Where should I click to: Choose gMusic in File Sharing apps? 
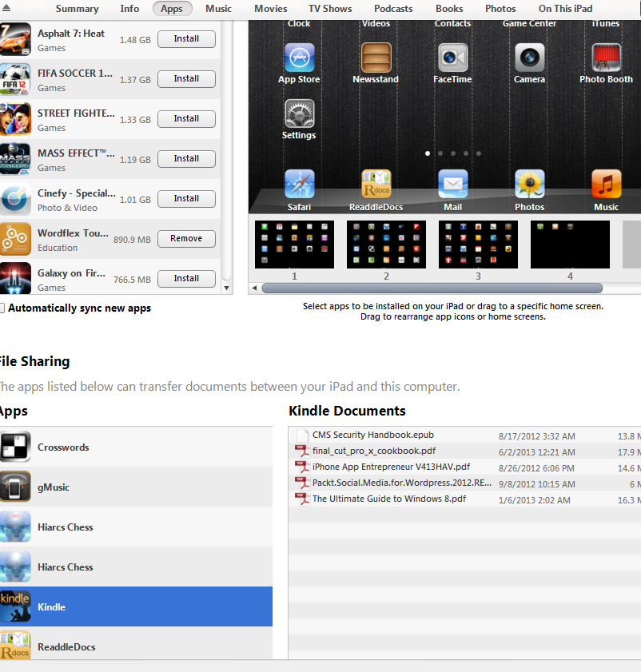point(136,487)
